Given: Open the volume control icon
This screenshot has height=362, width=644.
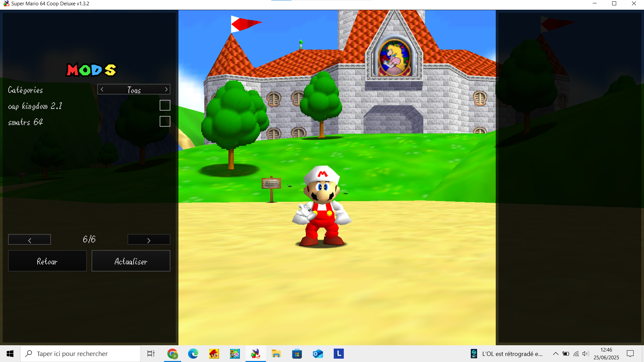Looking at the screenshot, I should 586,354.
